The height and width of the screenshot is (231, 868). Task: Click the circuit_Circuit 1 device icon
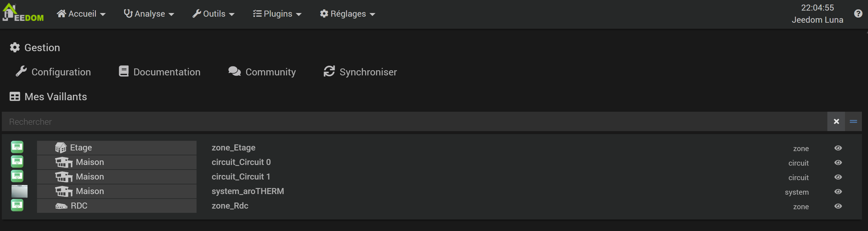17,176
